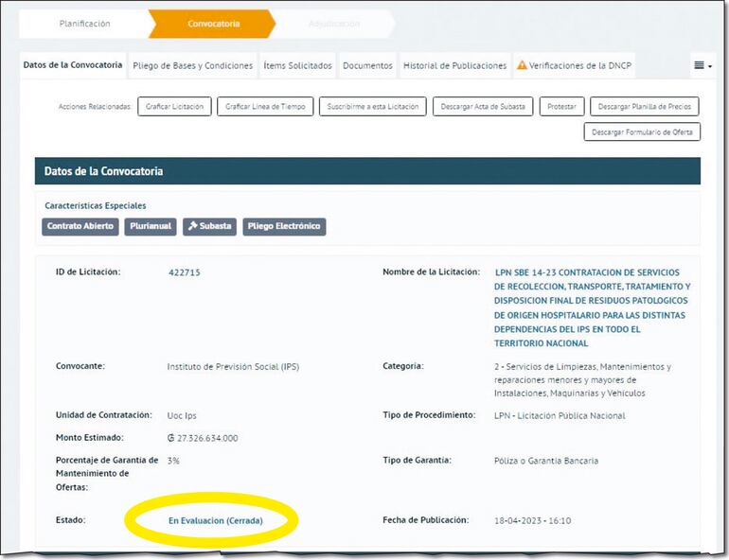
Task: Click the warning triangle icon on Verificaciones tab
Action: pos(522,66)
